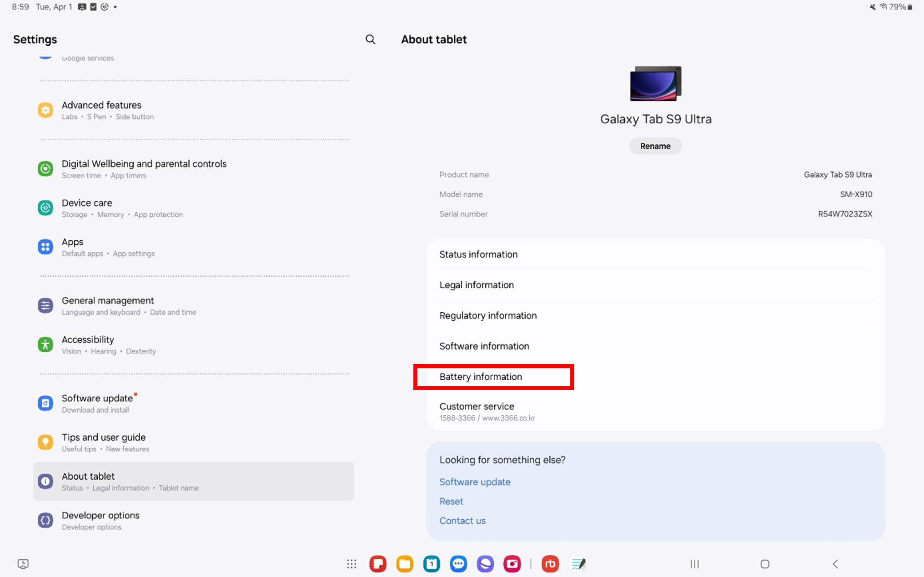
Task: Tap the Contact us link
Action: [x=462, y=521]
